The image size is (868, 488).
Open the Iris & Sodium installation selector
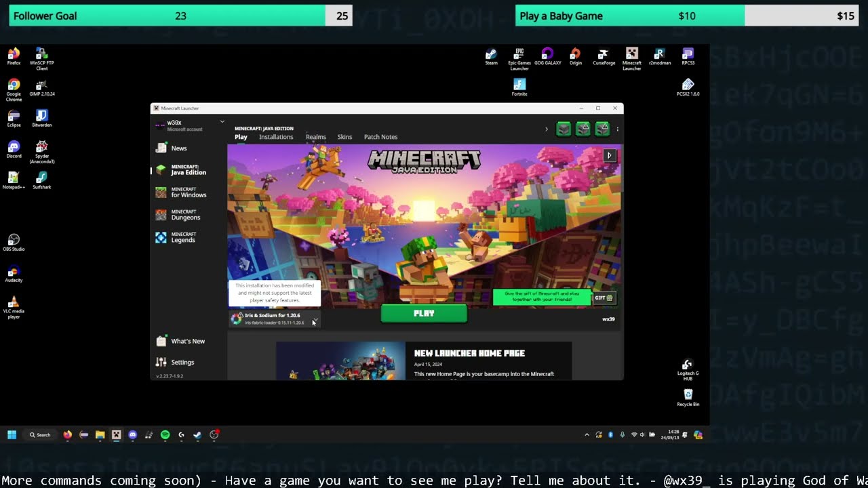click(x=275, y=319)
